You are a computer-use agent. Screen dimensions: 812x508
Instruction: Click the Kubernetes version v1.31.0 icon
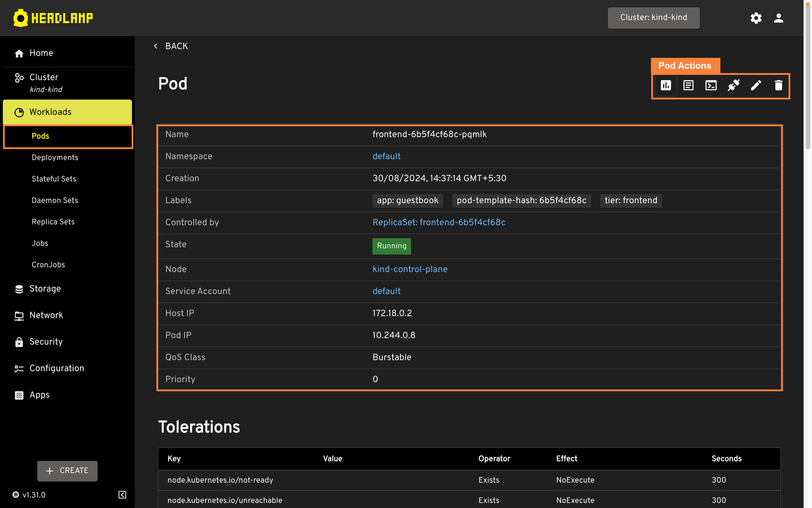[x=16, y=495]
